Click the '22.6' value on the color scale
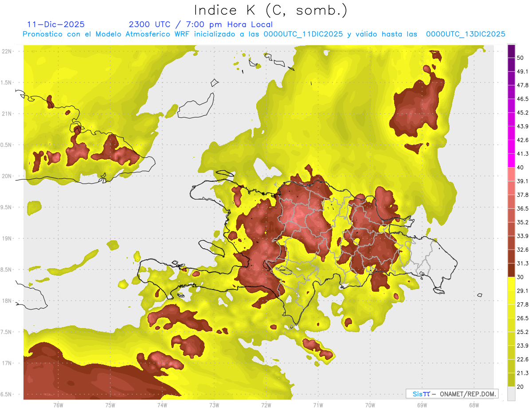 [523, 359]
